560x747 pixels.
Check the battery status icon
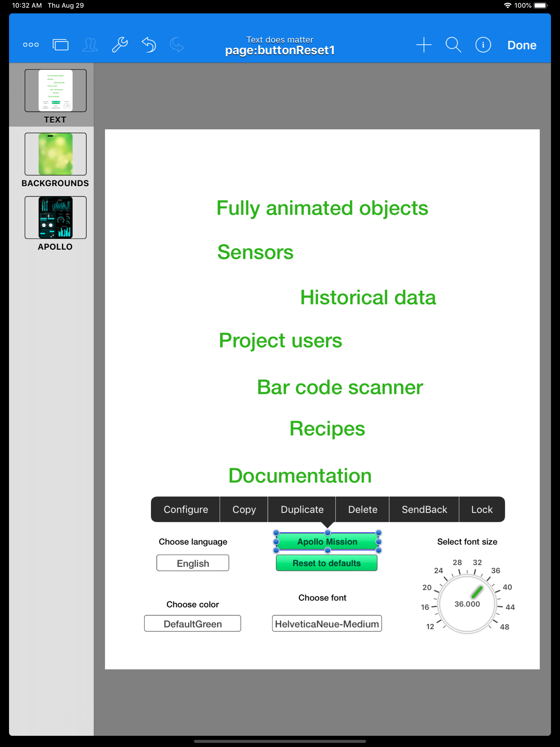[x=540, y=5]
